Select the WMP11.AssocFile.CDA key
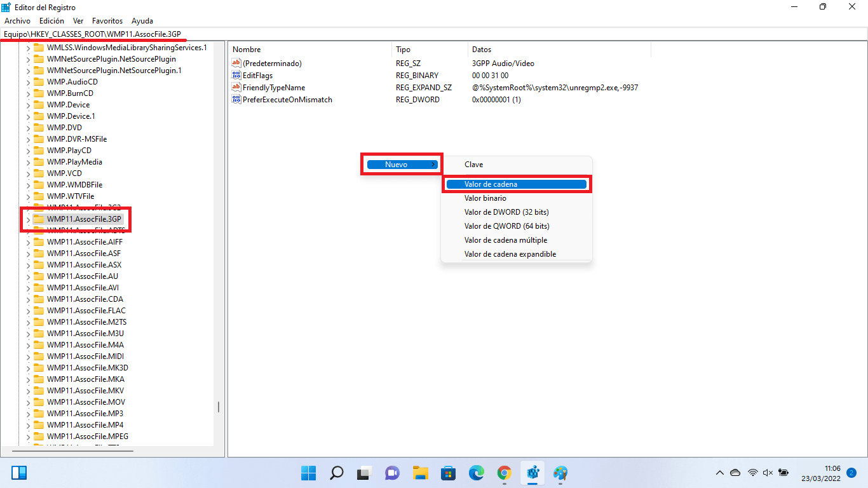 [85, 299]
